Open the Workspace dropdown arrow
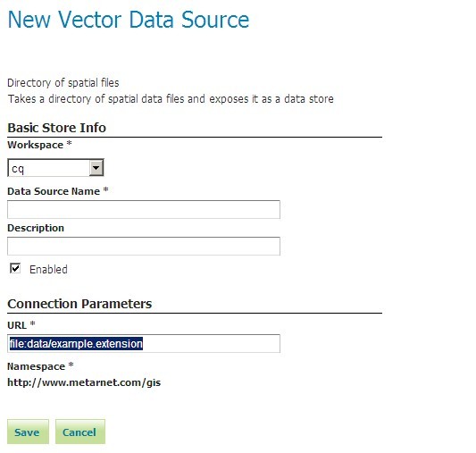 (x=96, y=168)
